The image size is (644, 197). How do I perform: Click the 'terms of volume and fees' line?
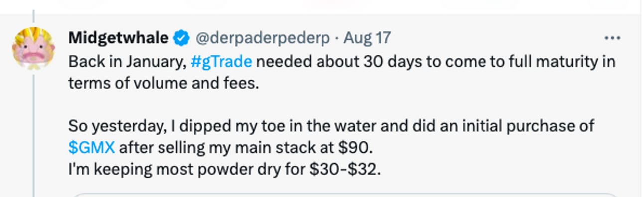coord(163,83)
